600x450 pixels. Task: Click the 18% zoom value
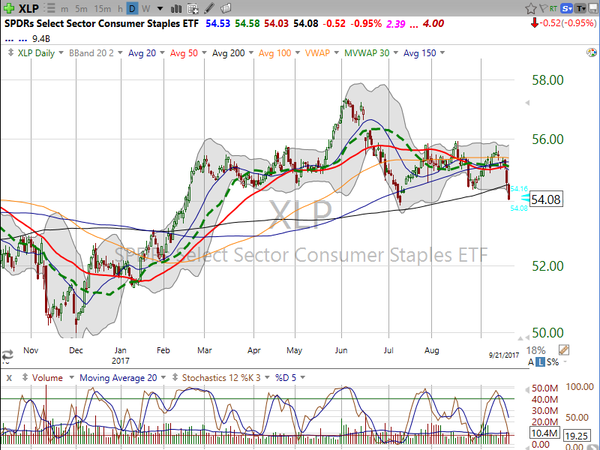point(536,350)
